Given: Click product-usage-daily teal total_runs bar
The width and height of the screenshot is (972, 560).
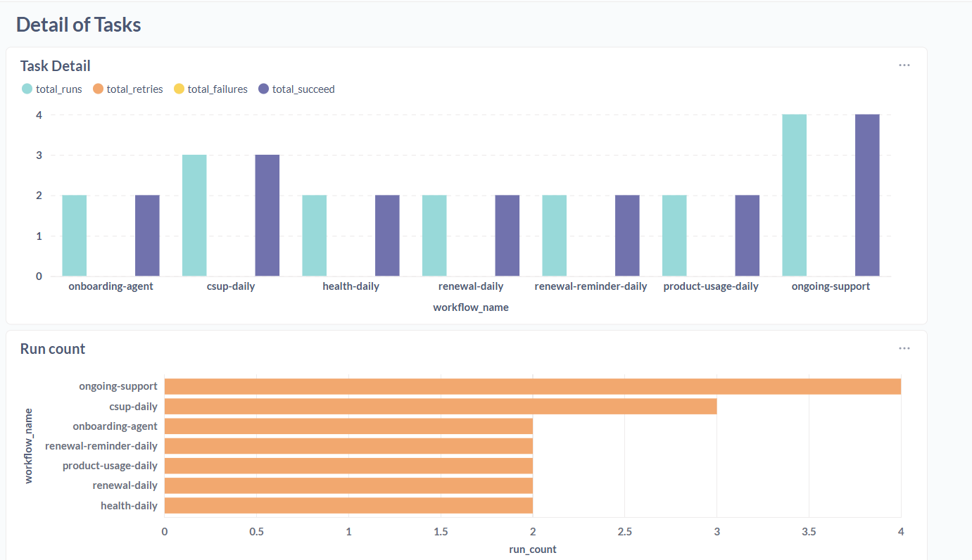Looking at the screenshot, I should (674, 235).
